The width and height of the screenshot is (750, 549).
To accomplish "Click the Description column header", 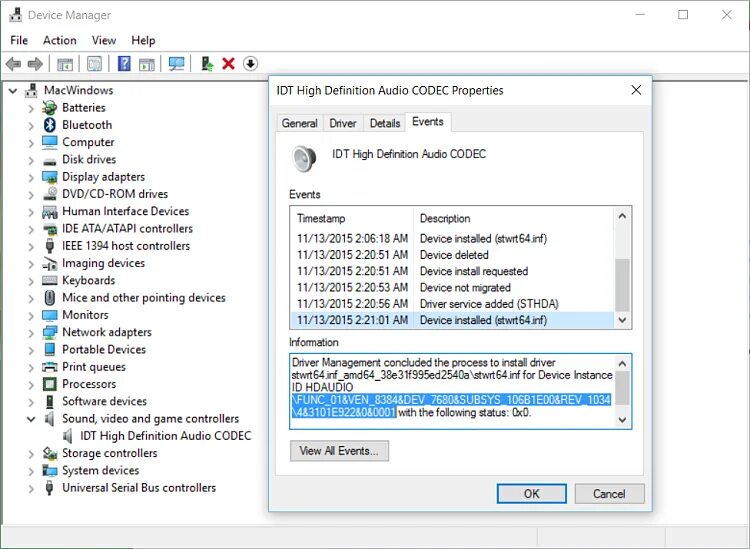I will 514,219.
